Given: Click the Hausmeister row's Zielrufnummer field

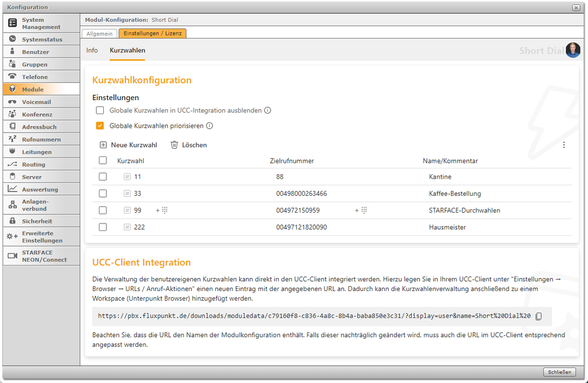Looking at the screenshot, I should point(302,227).
